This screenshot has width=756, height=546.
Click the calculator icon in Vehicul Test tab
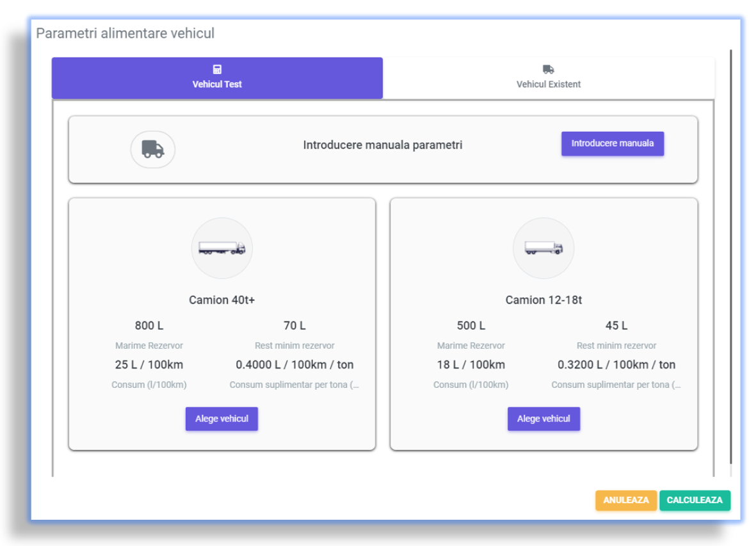[217, 70]
